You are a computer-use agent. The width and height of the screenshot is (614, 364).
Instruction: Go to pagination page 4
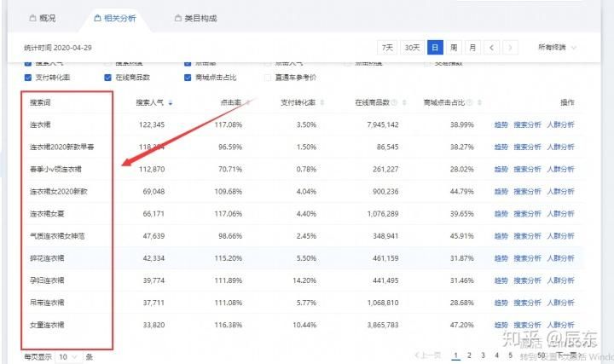click(496, 355)
